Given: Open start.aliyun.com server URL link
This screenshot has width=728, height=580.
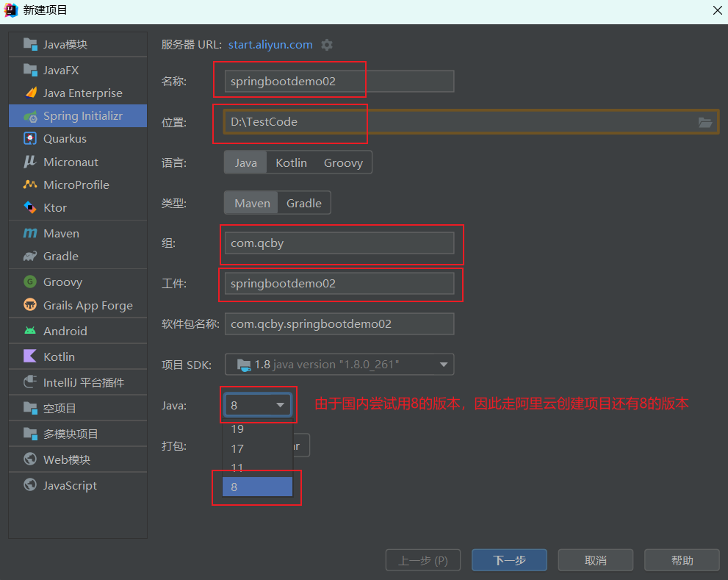Looking at the screenshot, I should coord(270,45).
